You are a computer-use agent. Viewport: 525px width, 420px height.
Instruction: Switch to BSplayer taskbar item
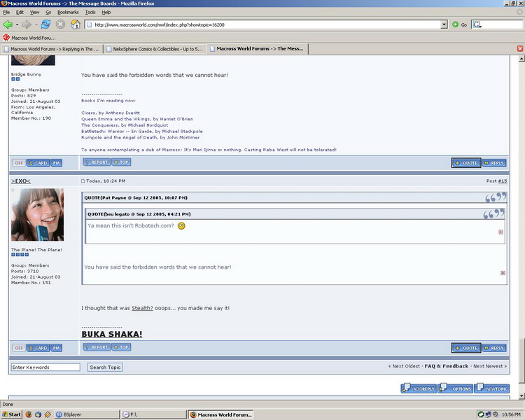pyautogui.click(x=86, y=414)
